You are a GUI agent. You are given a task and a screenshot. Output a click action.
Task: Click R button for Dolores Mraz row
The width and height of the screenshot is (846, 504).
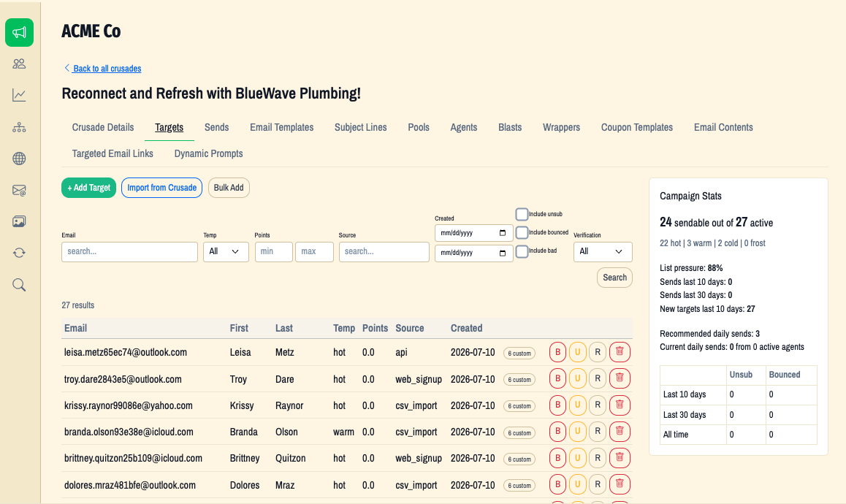point(598,484)
